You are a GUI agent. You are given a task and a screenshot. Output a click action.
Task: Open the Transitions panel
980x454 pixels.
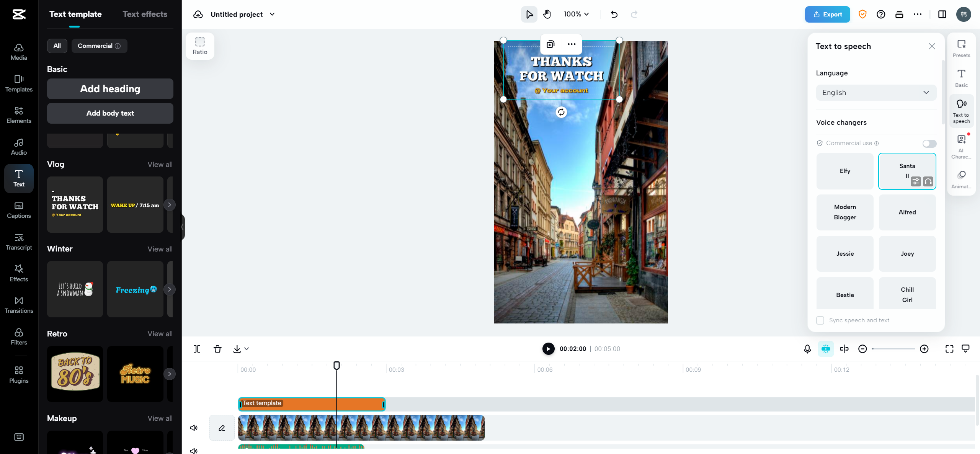point(18,305)
